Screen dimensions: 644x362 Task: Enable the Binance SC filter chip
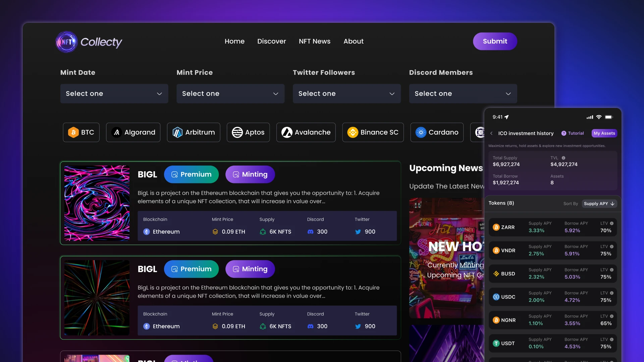pos(373,132)
